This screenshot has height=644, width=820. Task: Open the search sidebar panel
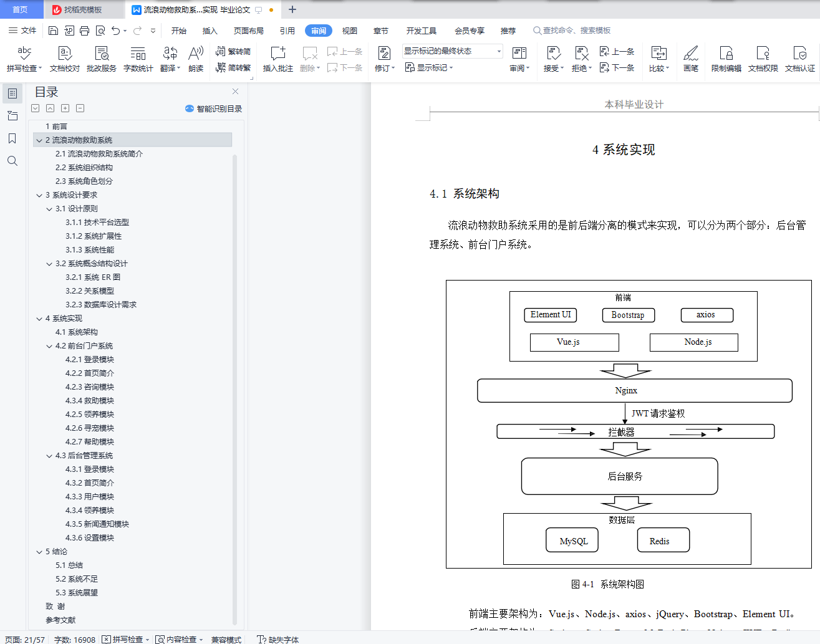[x=12, y=161]
